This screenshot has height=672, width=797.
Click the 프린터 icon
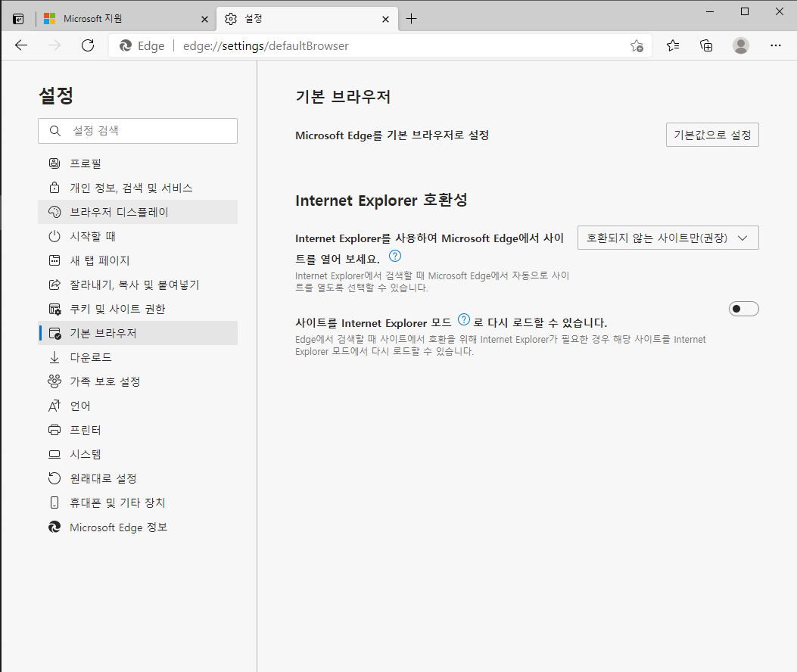54,430
